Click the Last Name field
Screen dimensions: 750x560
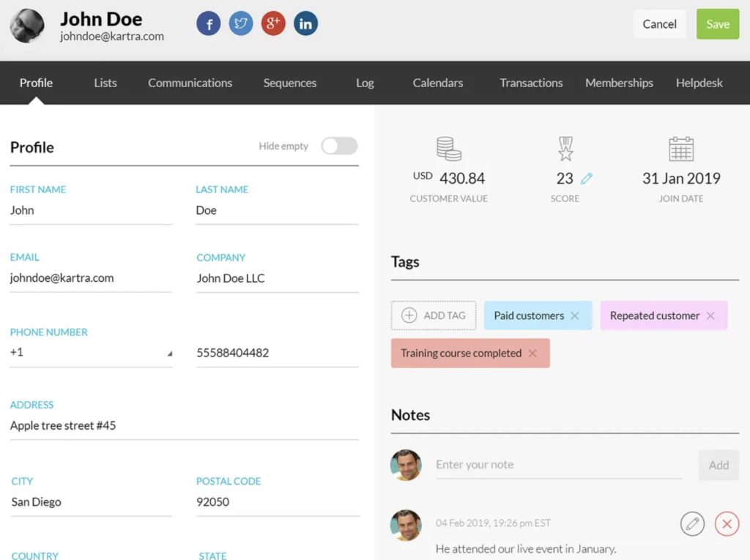click(x=277, y=210)
